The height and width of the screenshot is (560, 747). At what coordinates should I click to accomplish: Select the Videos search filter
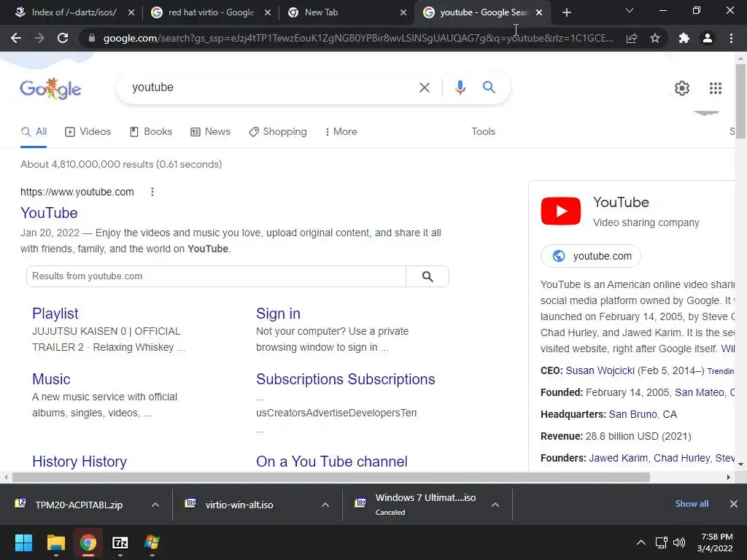[88, 132]
